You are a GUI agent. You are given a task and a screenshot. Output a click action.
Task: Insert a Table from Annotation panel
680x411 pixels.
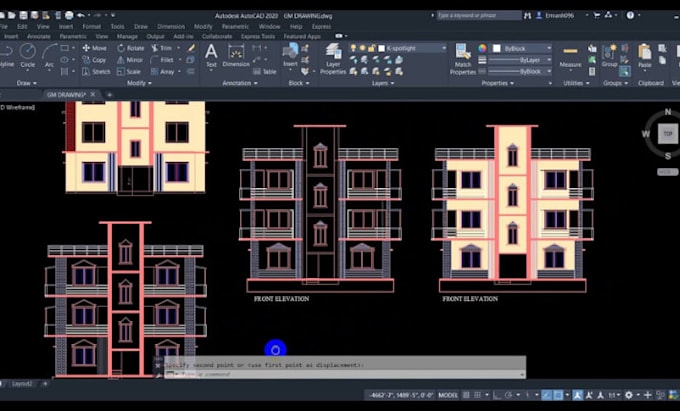[x=265, y=72]
